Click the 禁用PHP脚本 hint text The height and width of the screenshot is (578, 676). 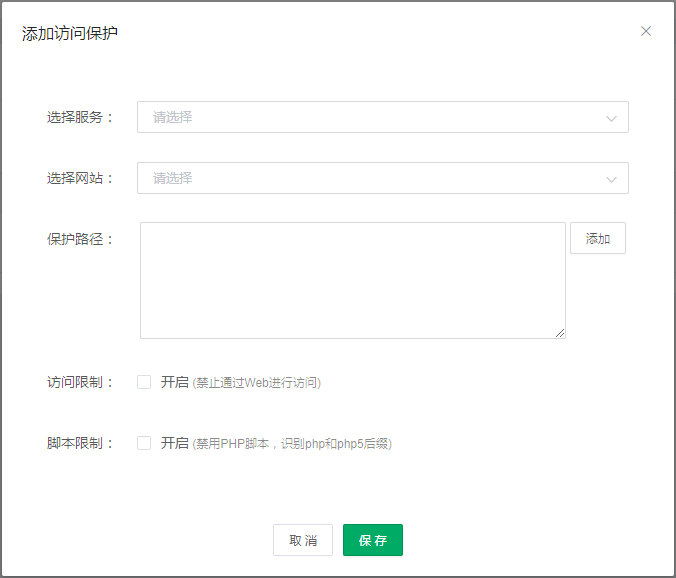coord(292,444)
